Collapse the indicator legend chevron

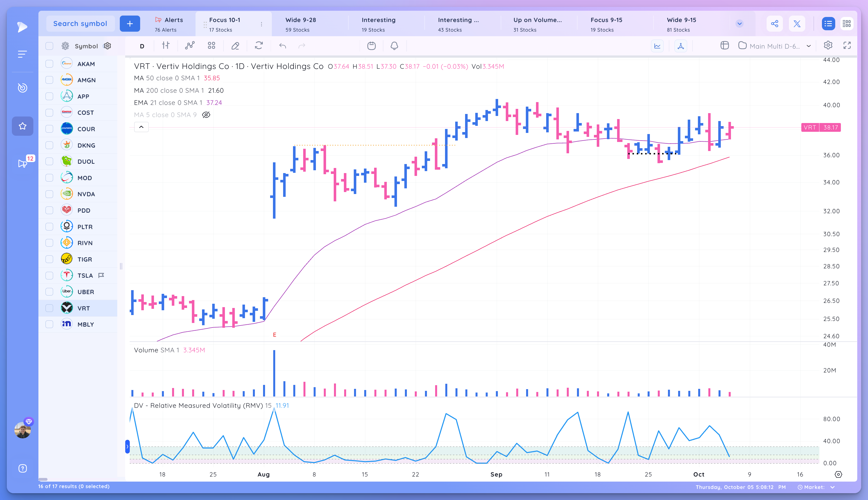[141, 127]
